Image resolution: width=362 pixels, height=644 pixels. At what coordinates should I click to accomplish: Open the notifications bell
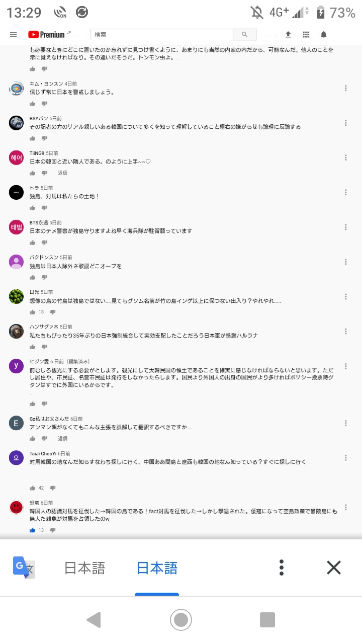point(324,34)
